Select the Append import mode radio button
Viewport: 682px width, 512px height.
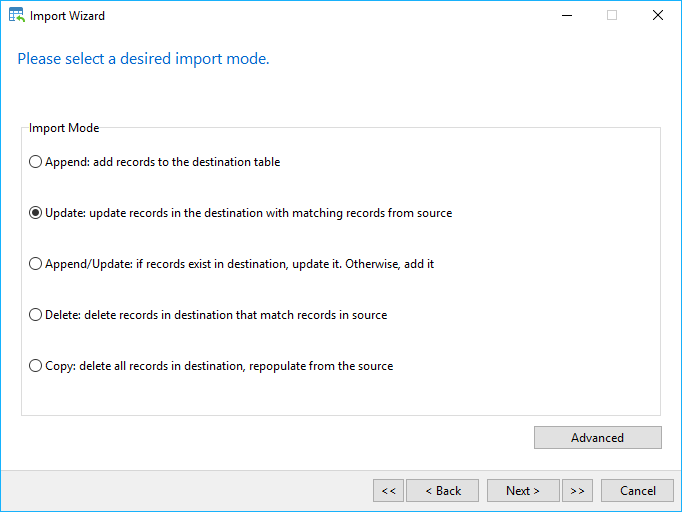pos(35,162)
